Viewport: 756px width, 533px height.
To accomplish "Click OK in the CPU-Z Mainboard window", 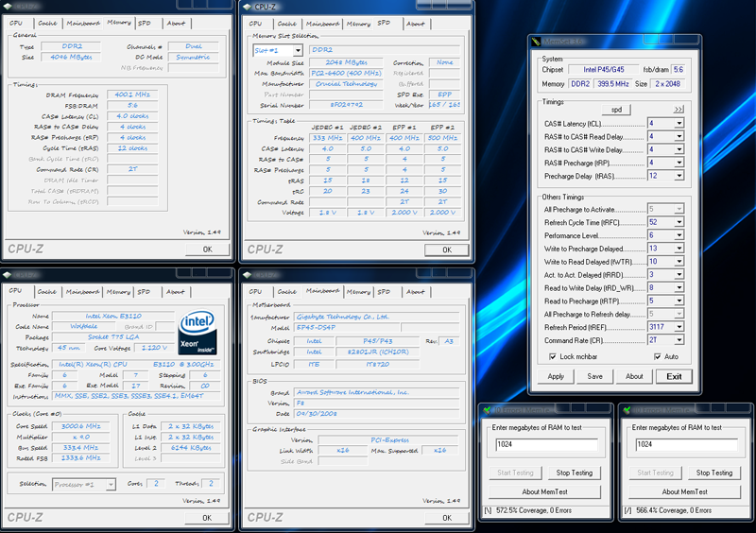I will pos(447,518).
